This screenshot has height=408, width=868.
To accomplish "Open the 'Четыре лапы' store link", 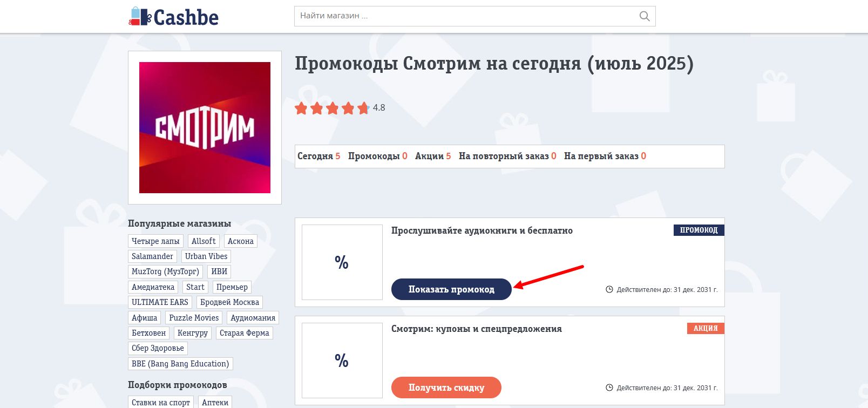I will tap(155, 241).
